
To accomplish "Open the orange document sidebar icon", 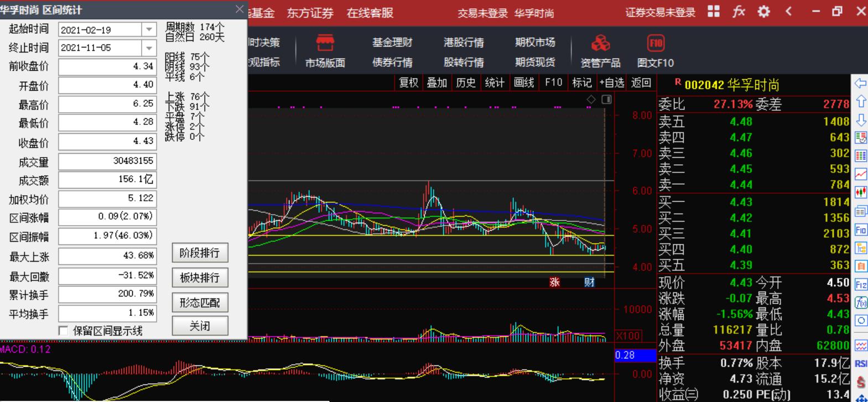I will point(861,266).
